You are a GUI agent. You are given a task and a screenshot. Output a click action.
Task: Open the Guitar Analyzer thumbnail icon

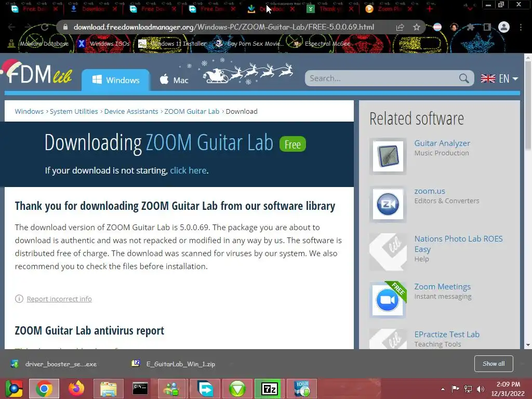388,156
